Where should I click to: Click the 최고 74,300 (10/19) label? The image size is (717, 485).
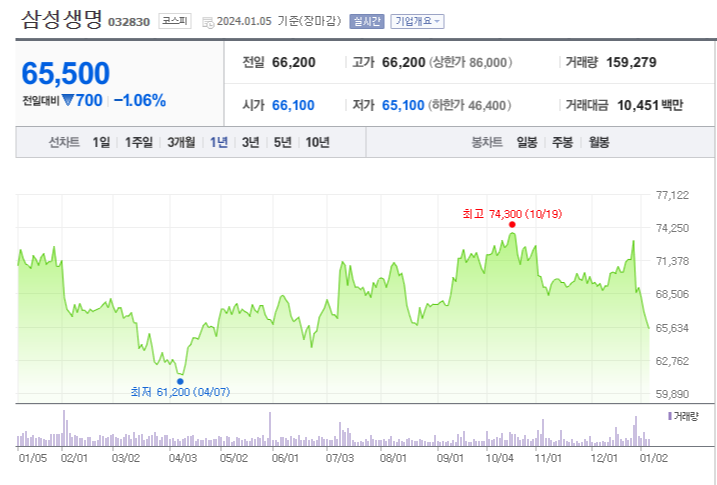click(512, 213)
